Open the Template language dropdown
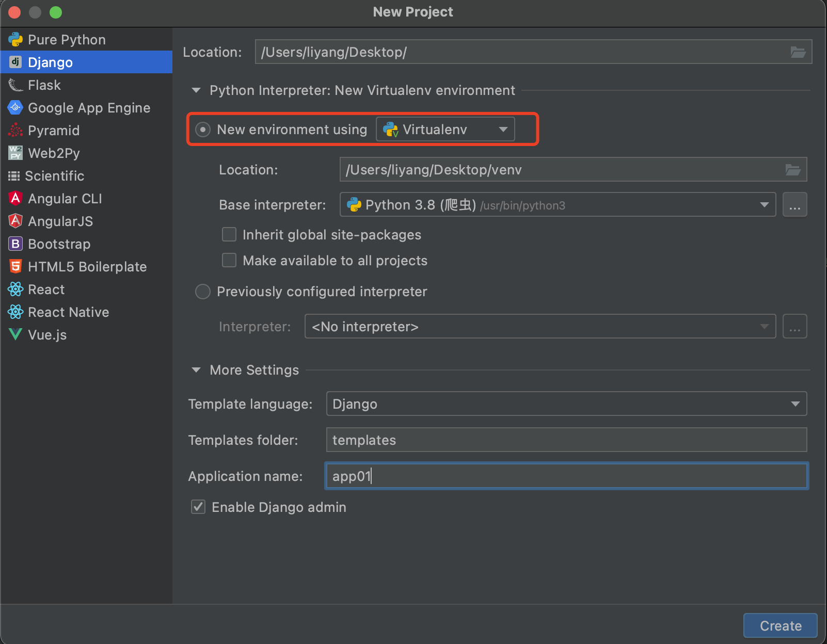The image size is (827, 644). coord(567,404)
